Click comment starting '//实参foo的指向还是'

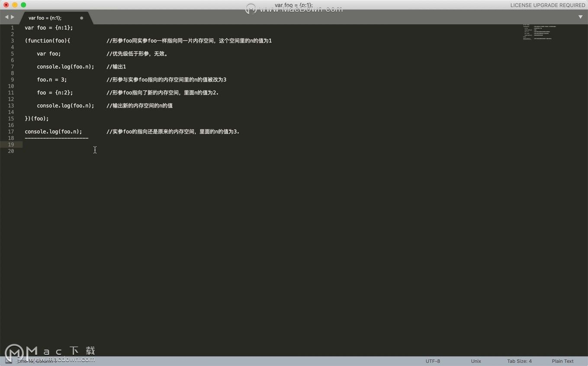tap(173, 132)
